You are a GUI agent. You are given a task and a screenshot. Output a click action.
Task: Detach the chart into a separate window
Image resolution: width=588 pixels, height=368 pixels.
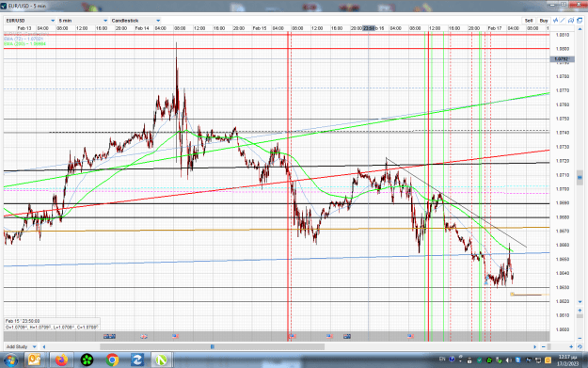tap(580, 21)
